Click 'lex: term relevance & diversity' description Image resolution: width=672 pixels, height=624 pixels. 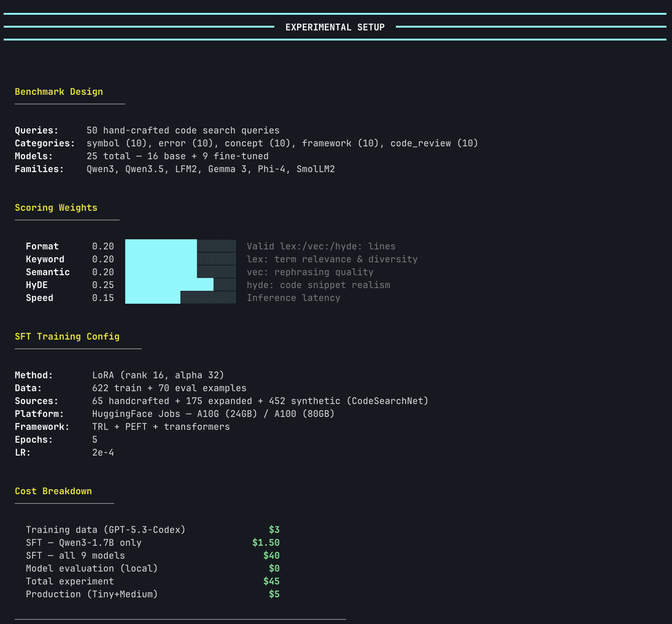pyautogui.click(x=332, y=259)
